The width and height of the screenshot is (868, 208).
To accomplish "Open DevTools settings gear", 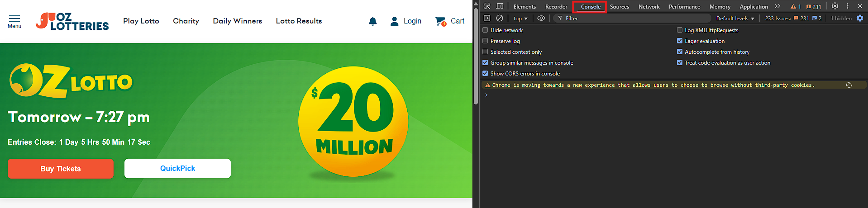I will pos(835,6).
